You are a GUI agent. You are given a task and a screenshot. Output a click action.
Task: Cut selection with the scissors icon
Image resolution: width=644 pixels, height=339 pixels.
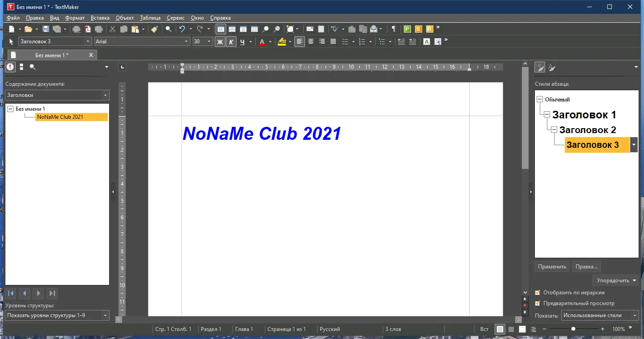tap(112, 29)
